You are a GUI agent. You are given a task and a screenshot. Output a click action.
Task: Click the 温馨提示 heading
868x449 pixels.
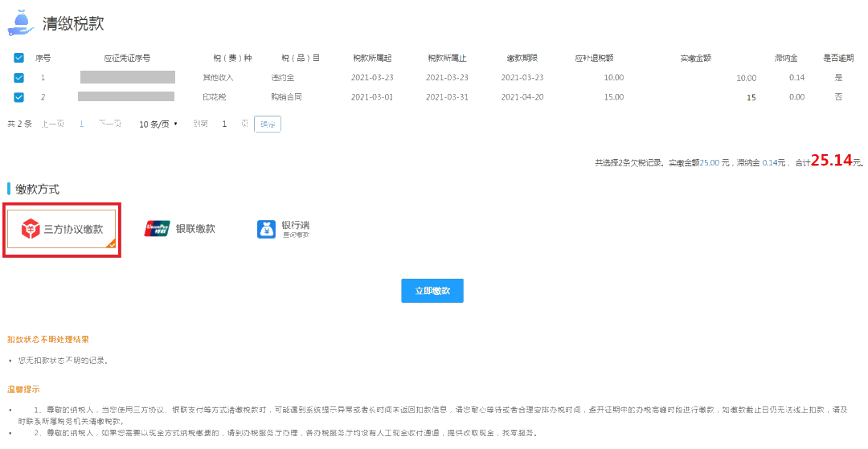23,390
